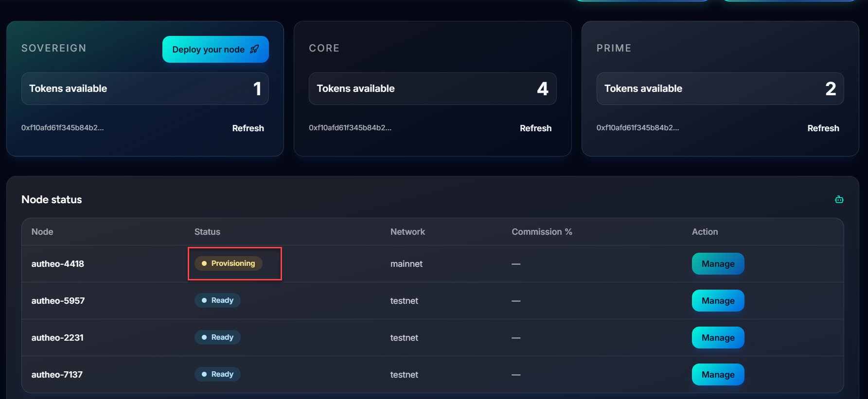The width and height of the screenshot is (868, 399).
Task: Click the Node status heading
Action: point(52,199)
